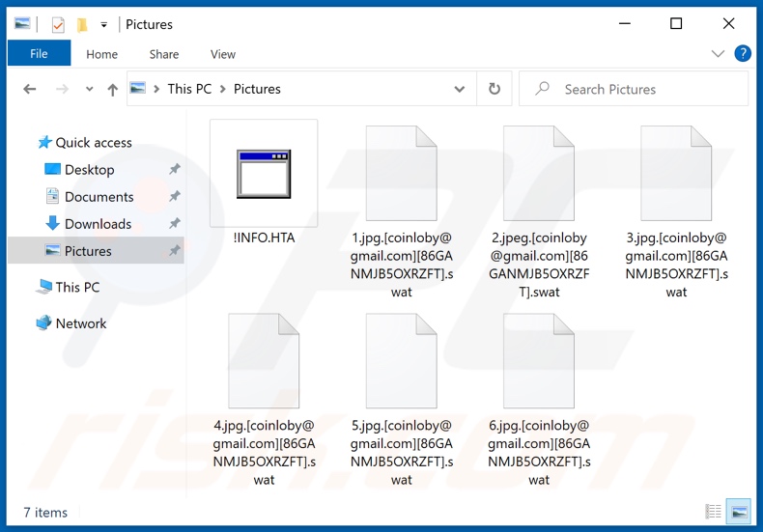763x532 pixels.
Task: Switch to Details view layout icon
Action: 713,512
